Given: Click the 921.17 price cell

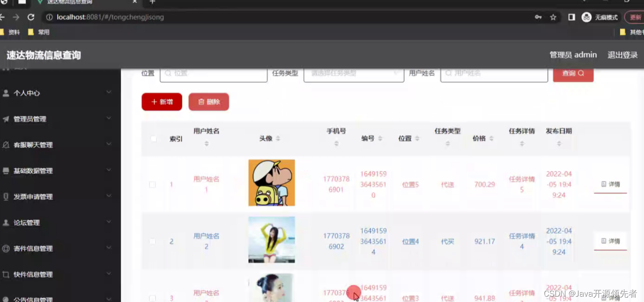Looking at the screenshot, I should click(x=484, y=242).
